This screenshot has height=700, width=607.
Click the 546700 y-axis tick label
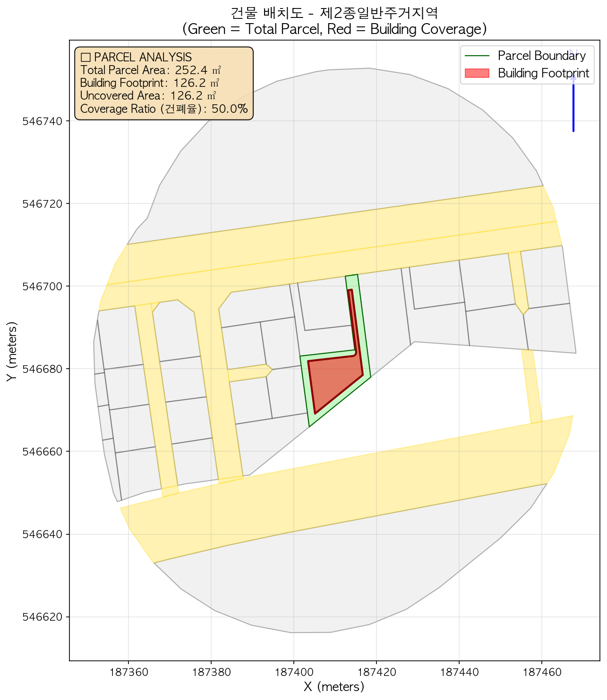(43, 287)
